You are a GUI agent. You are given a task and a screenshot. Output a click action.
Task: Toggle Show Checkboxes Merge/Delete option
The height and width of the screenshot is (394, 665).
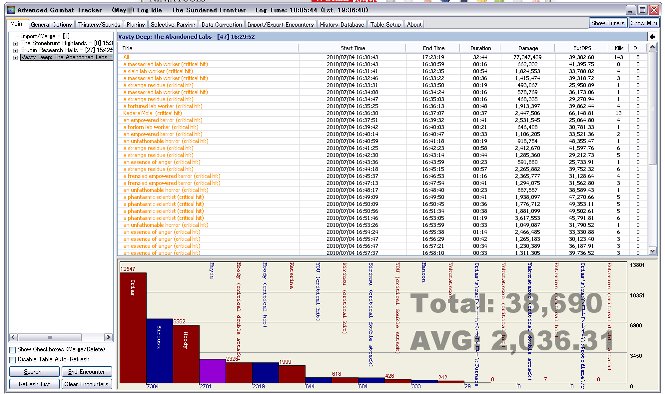click(x=12, y=350)
